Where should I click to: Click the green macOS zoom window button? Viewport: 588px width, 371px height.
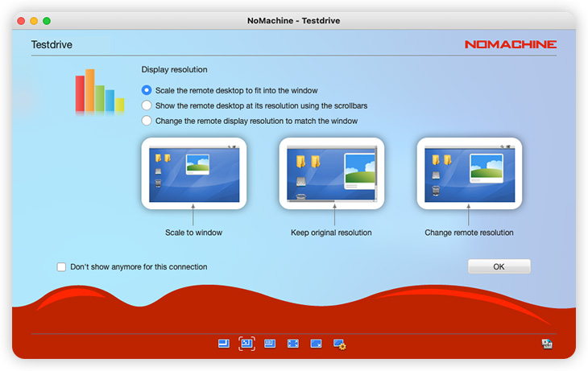pos(47,20)
